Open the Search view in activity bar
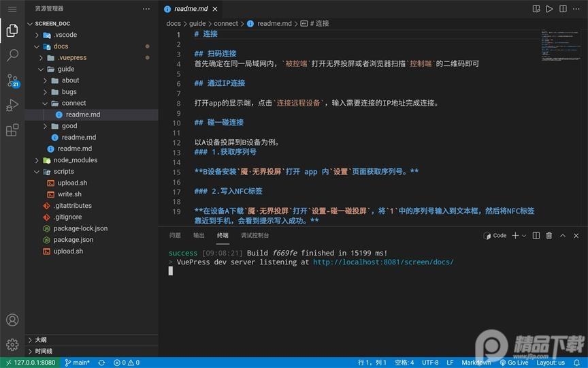 (12, 55)
